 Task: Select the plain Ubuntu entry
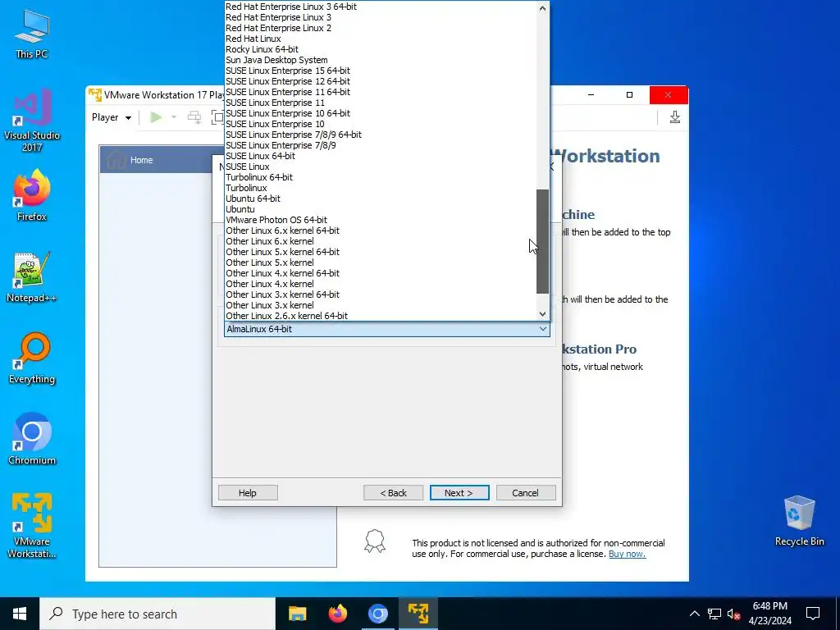pyautogui.click(x=381, y=209)
